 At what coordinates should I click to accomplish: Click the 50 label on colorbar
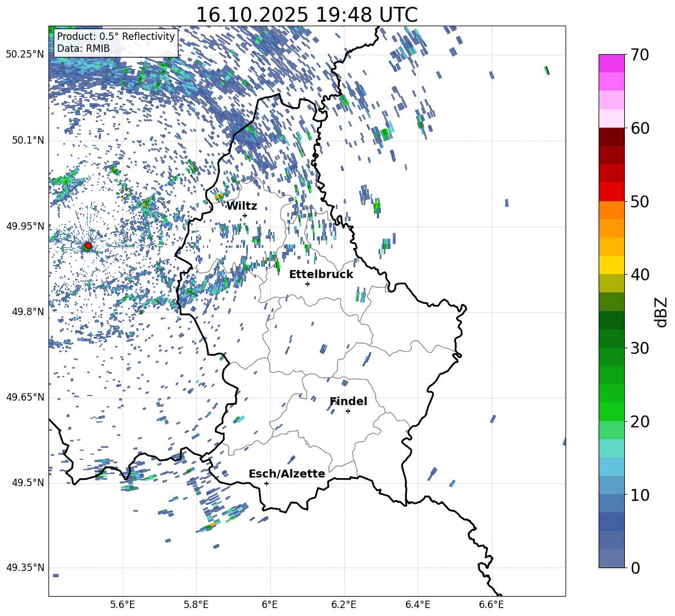pyautogui.click(x=640, y=201)
